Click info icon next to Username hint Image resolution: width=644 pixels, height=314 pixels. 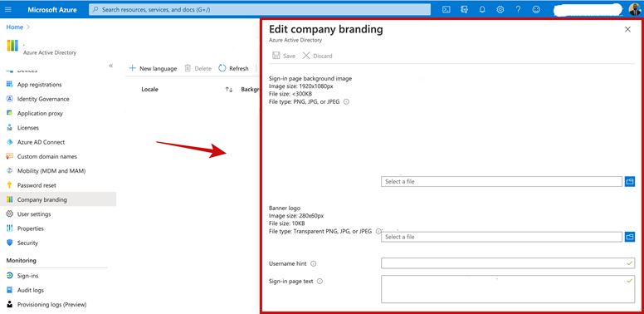click(314, 264)
